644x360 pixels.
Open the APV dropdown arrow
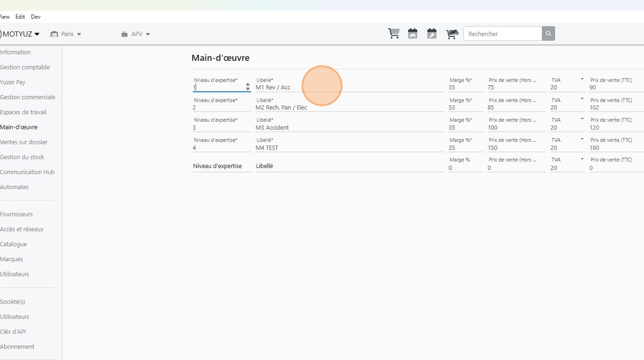click(x=148, y=34)
